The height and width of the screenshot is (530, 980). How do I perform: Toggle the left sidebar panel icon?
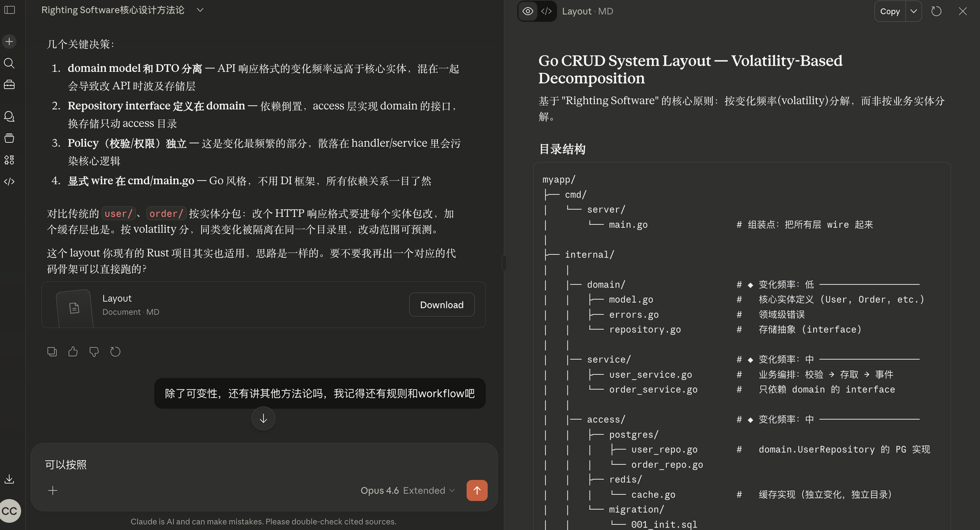(x=9, y=10)
